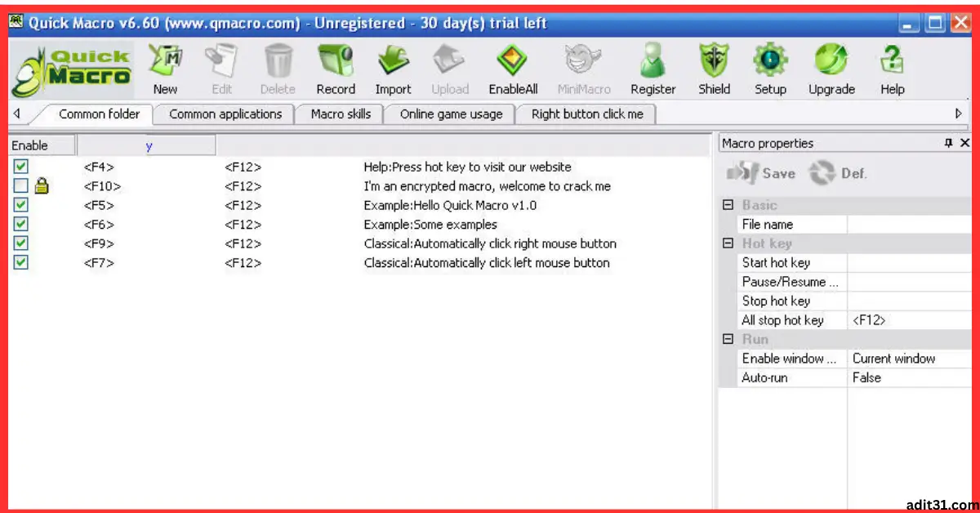Toggle the F7 left mouse button macro checkbox
980x513 pixels.
[x=21, y=262]
